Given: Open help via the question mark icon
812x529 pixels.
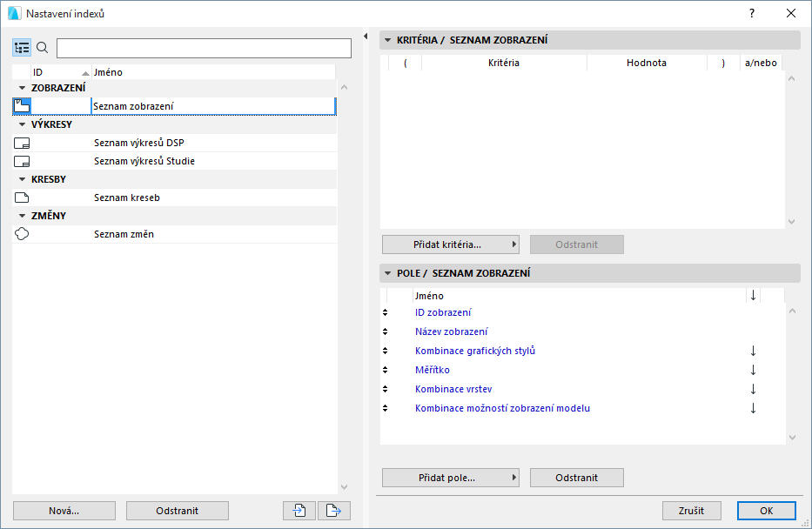Looking at the screenshot, I should coord(750,13).
